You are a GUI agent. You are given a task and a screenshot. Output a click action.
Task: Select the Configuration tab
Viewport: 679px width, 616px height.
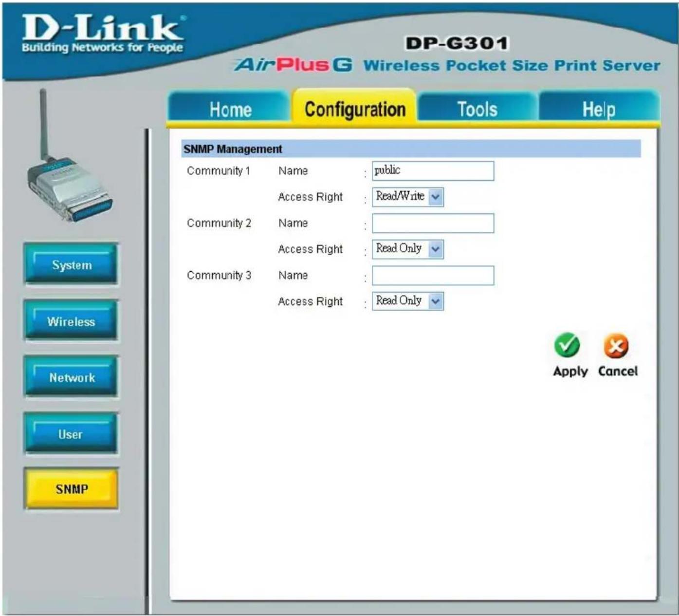pos(355,108)
